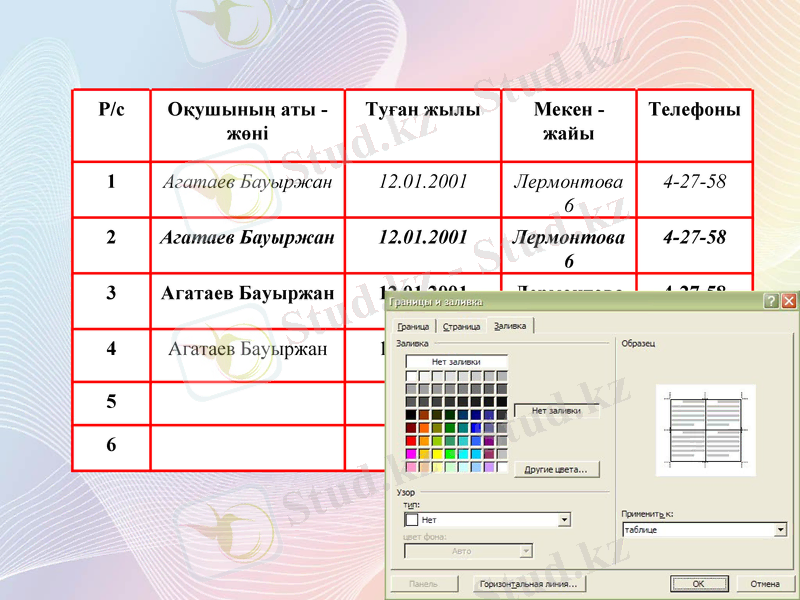This screenshot has height=600, width=800.
Task: Choose the yellow fill color swatch
Action: click(x=438, y=454)
